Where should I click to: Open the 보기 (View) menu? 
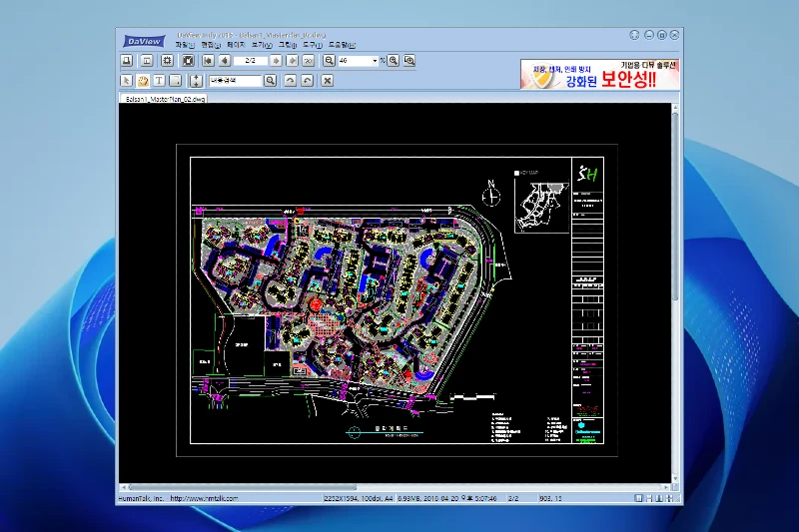262,45
